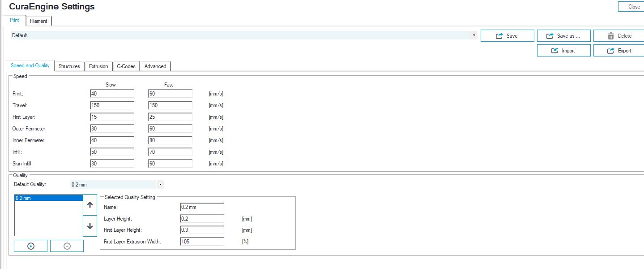Edit the First Layer Extrusion Width field
This screenshot has height=269, width=644.
[202, 242]
